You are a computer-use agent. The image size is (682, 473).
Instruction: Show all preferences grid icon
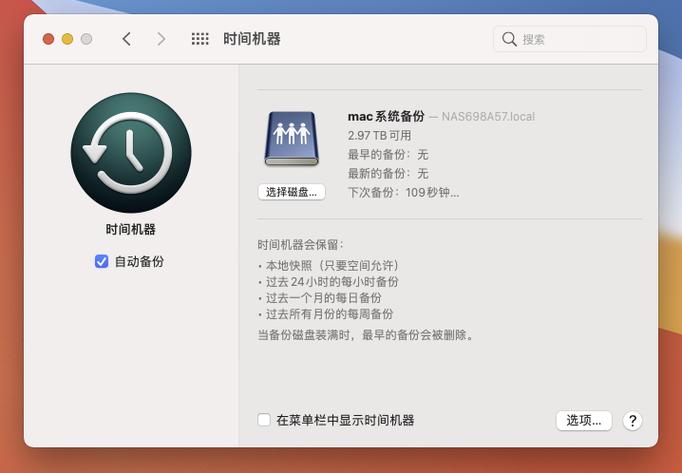click(x=200, y=39)
